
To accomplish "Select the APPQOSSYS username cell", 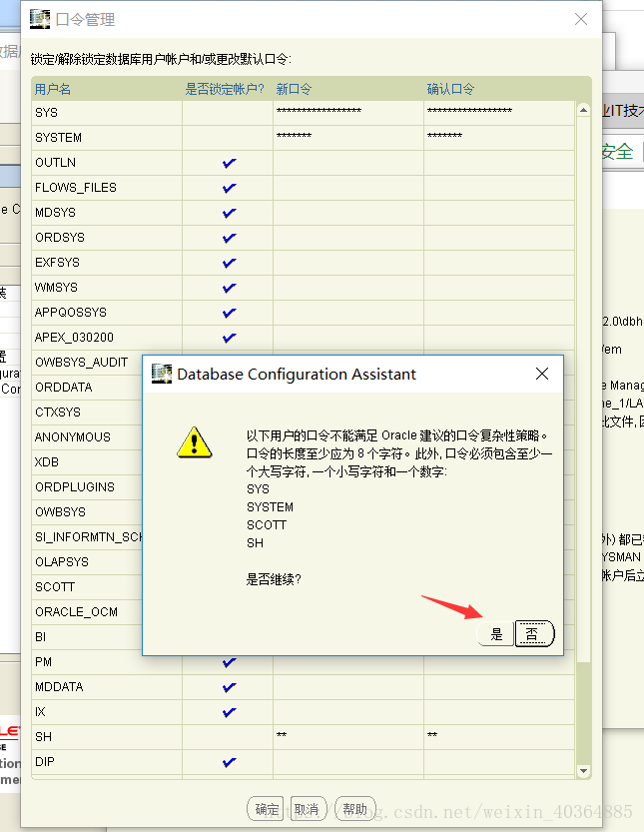I will click(107, 313).
